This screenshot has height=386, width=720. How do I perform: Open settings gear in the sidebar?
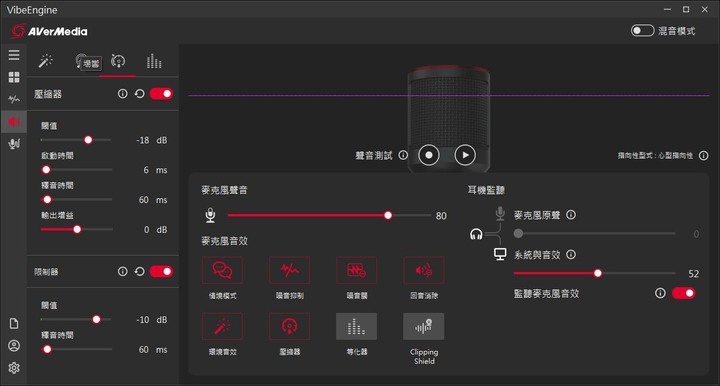pos(14,368)
